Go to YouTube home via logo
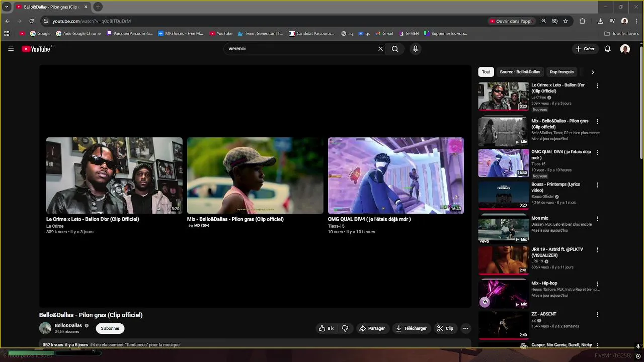 point(36,49)
